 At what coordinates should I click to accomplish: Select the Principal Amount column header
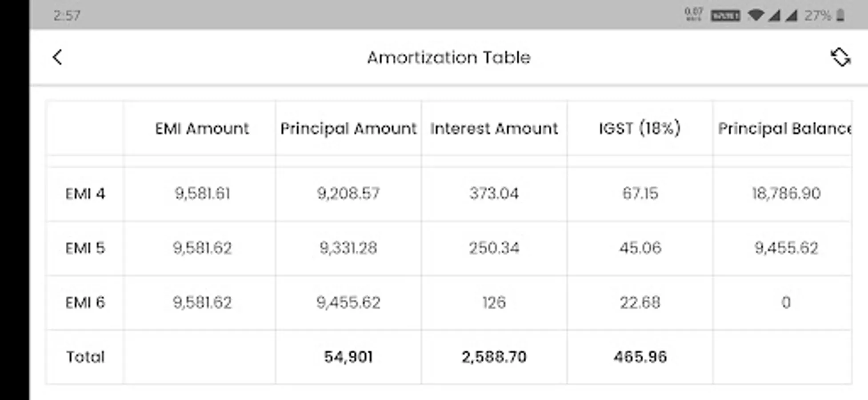[348, 128]
